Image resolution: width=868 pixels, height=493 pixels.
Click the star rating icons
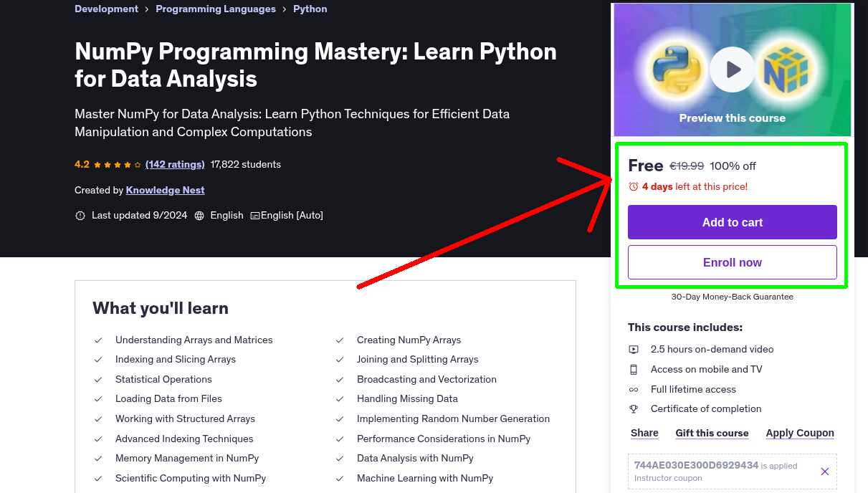click(118, 165)
